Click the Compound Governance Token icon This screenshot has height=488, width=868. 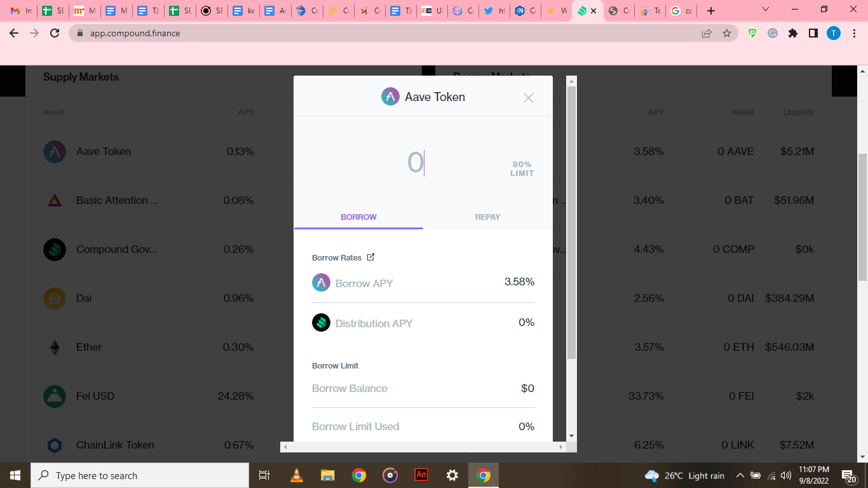tap(55, 250)
